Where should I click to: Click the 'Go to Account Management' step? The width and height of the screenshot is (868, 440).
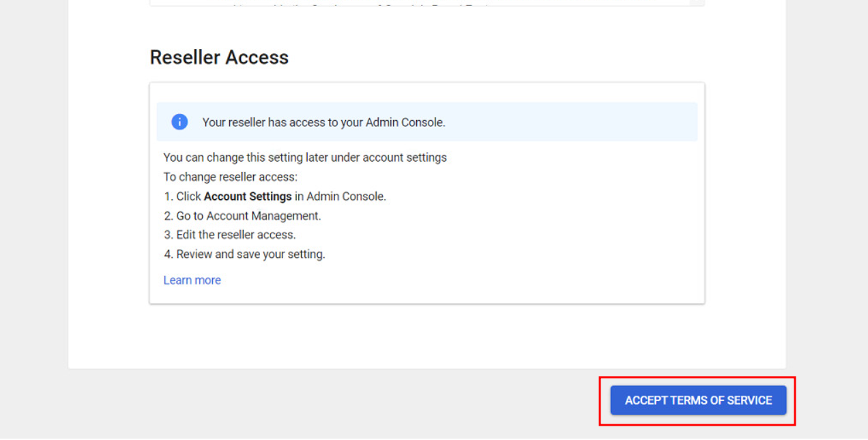click(x=242, y=216)
